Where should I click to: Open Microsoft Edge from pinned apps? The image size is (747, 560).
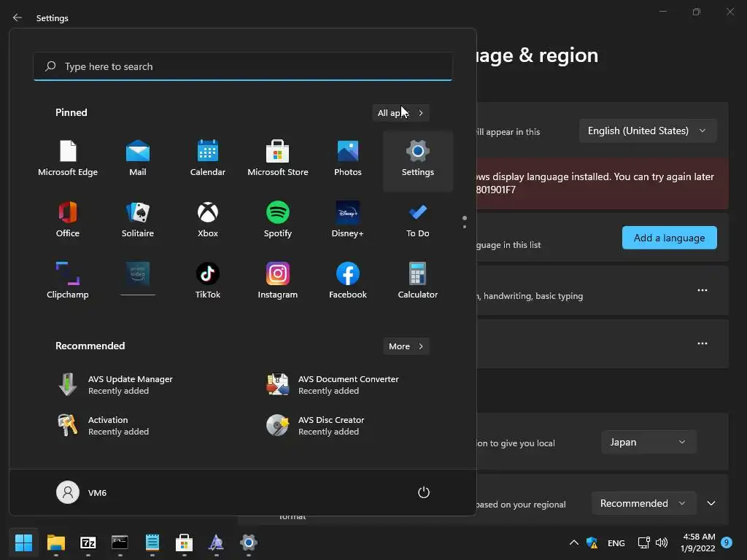click(68, 158)
